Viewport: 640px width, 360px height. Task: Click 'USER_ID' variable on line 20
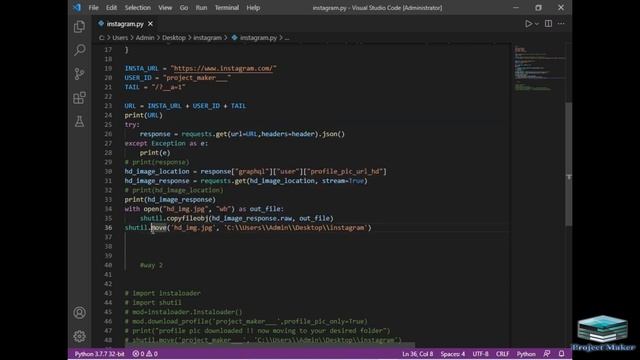138,78
